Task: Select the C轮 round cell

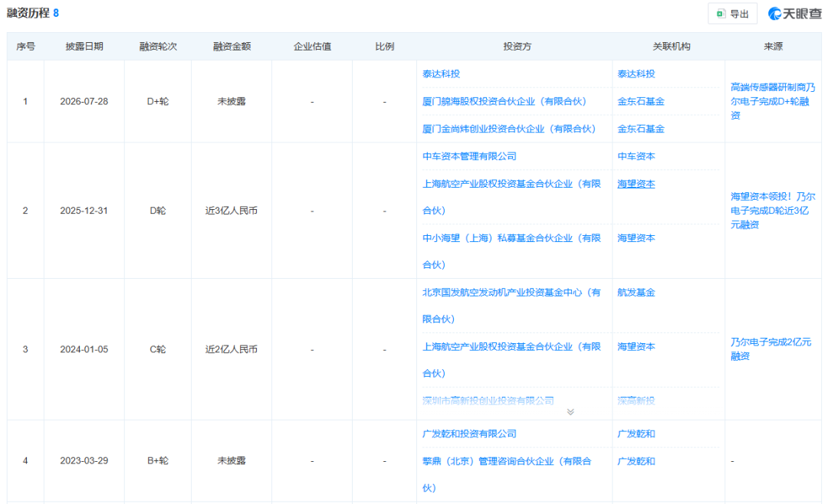Action: (158, 349)
